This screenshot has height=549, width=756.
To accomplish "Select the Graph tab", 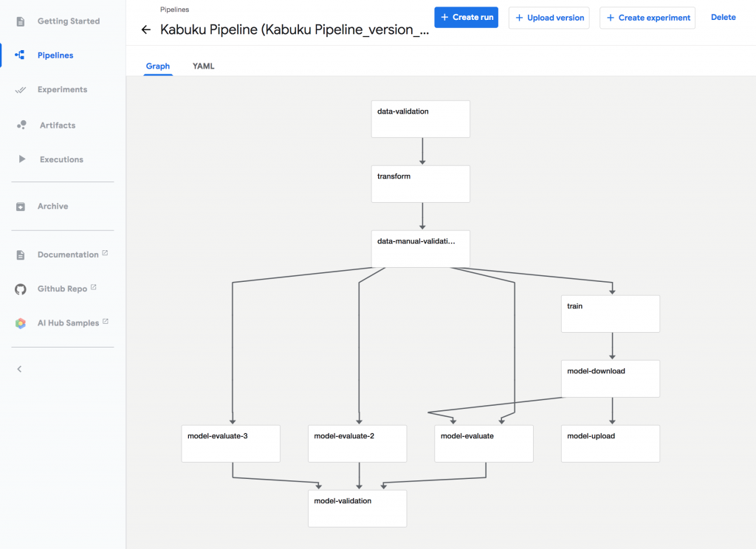I will pos(158,66).
